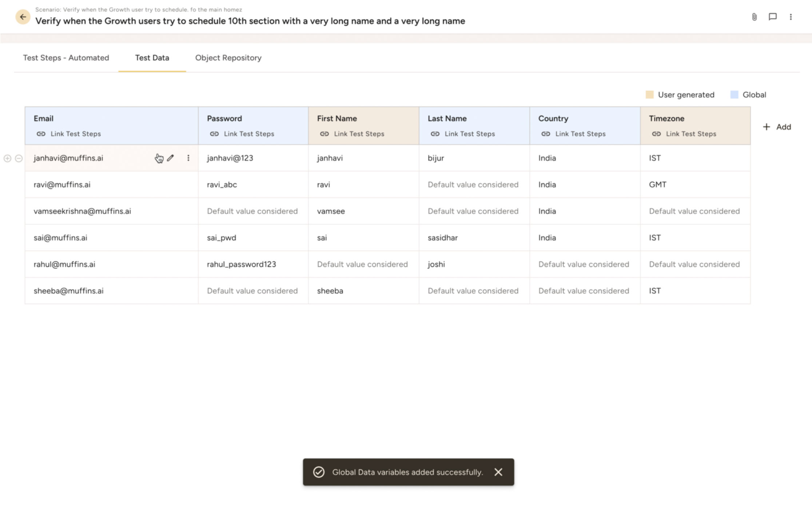Viewport: 812px width, 506px height.
Task: Dismiss the success toast notification
Action: 498,472
